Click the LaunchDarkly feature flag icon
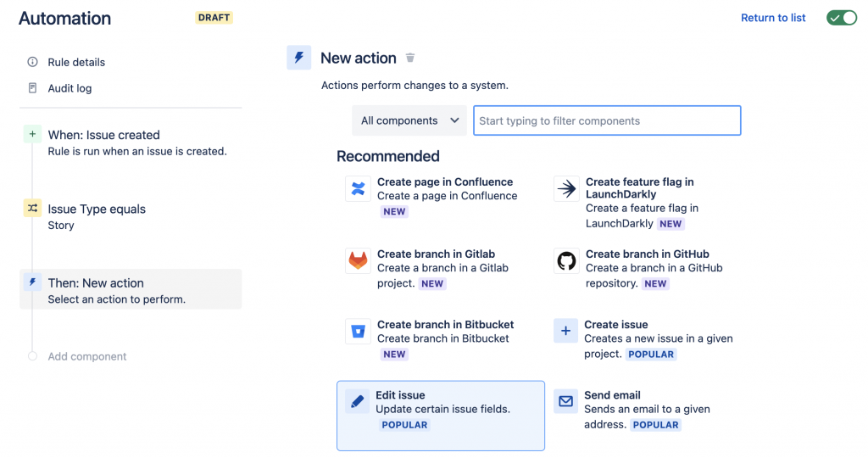 565,188
